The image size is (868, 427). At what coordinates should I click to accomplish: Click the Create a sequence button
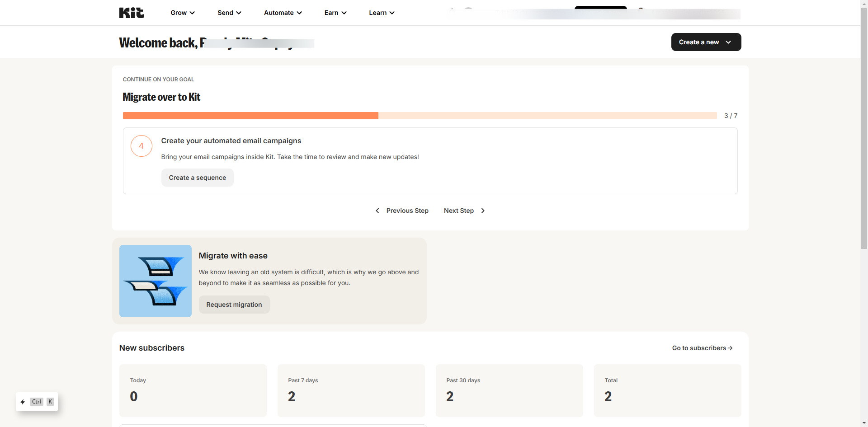pos(198,178)
